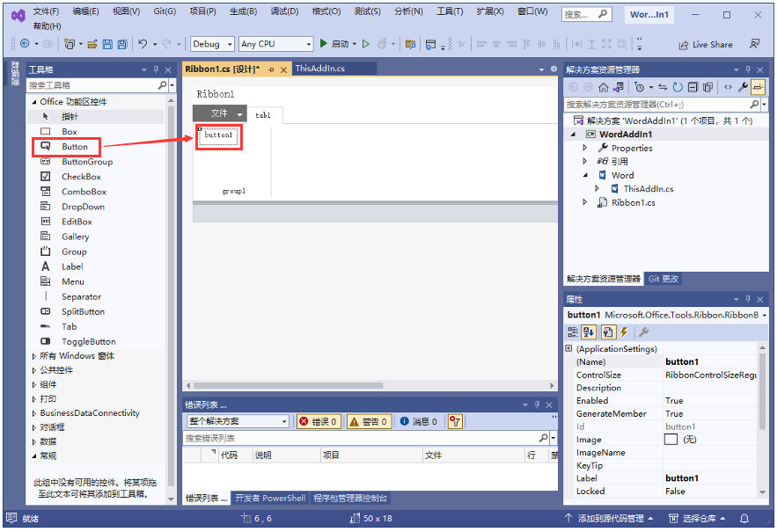The height and width of the screenshot is (532, 777).
Task: Click button1 on the ribbon designer
Action: pyautogui.click(x=218, y=135)
